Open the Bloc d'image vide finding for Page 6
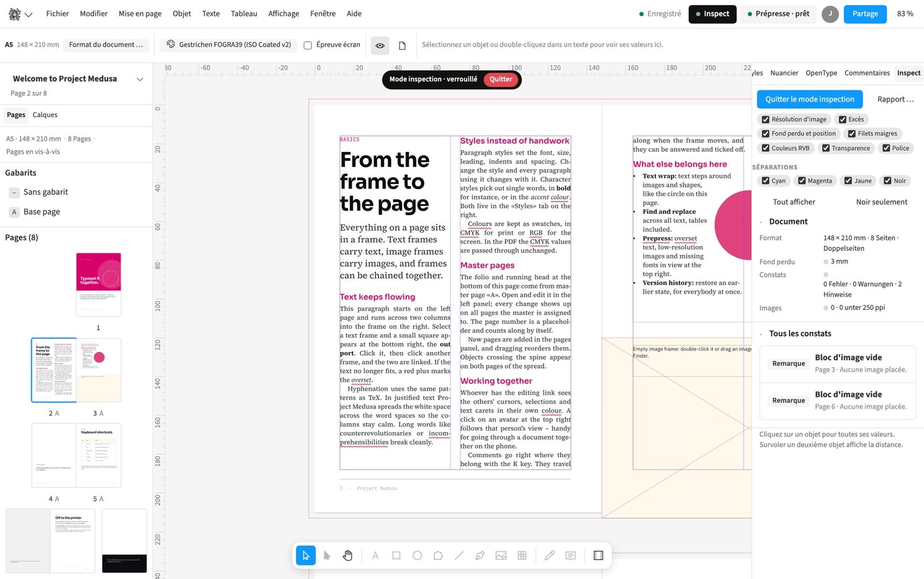The image size is (924, 579). pos(838,401)
